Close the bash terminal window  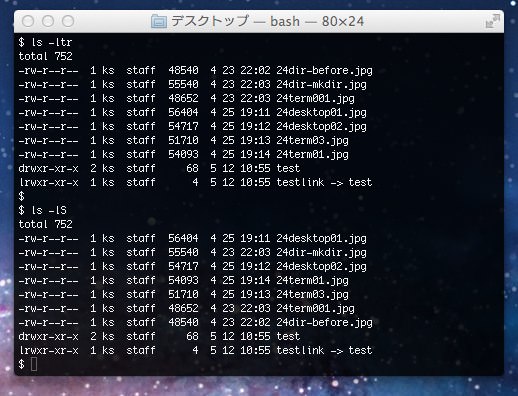[28, 21]
